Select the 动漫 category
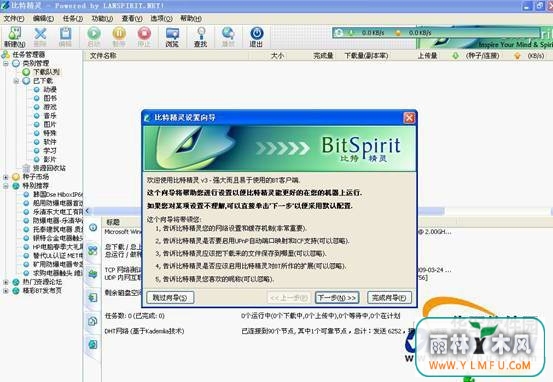The width and height of the screenshot is (553, 382). click(50, 90)
